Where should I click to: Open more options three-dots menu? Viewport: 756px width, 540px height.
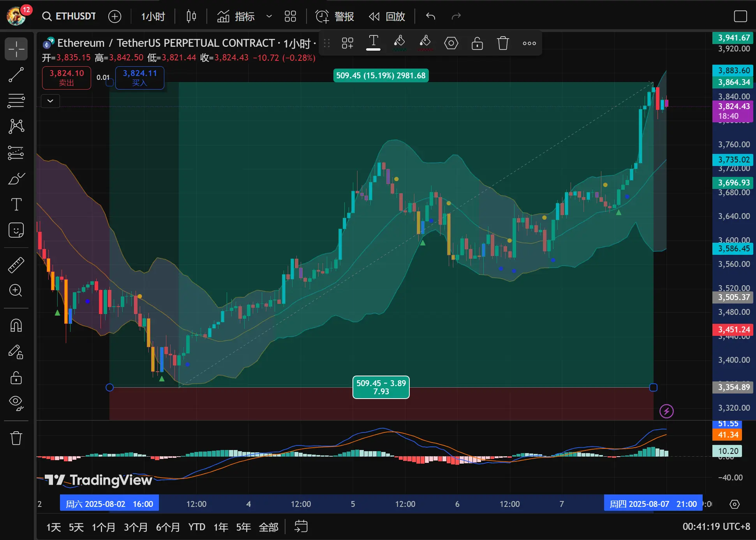click(529, 43)
